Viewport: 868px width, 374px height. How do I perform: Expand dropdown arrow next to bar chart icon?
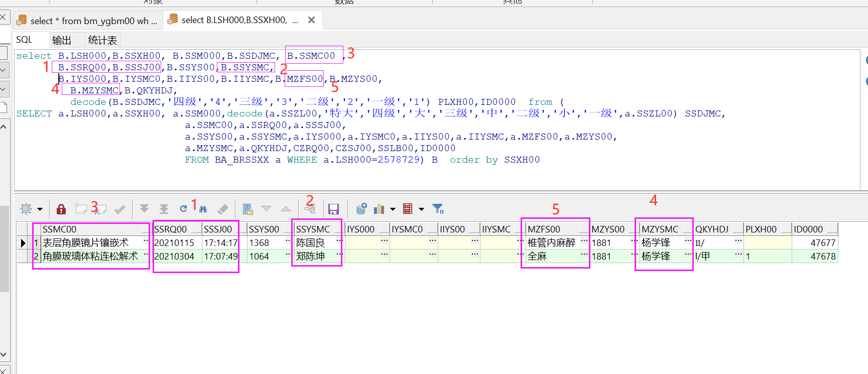(393, 209)
